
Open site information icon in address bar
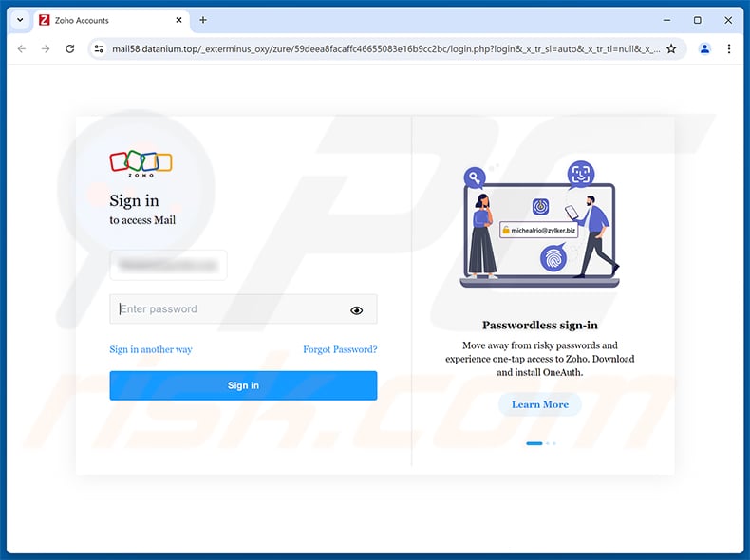[x=99, y=48]
